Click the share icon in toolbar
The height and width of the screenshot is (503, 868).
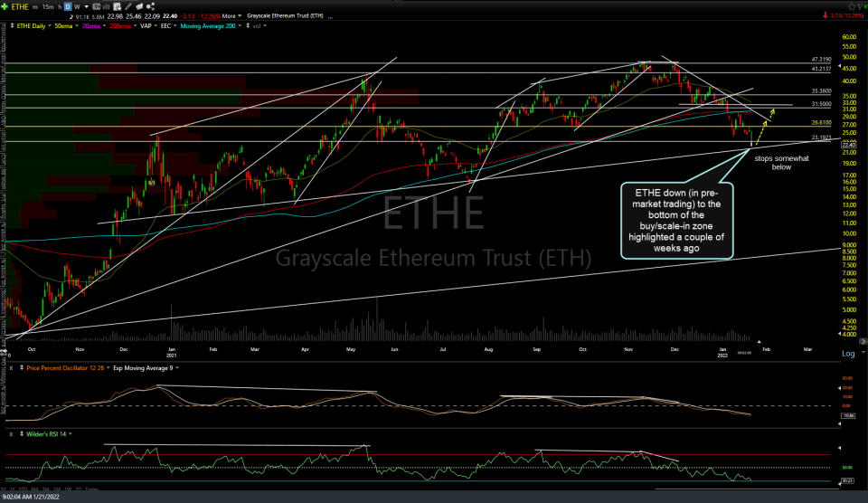pyautogui.click(x=151, y=6)
